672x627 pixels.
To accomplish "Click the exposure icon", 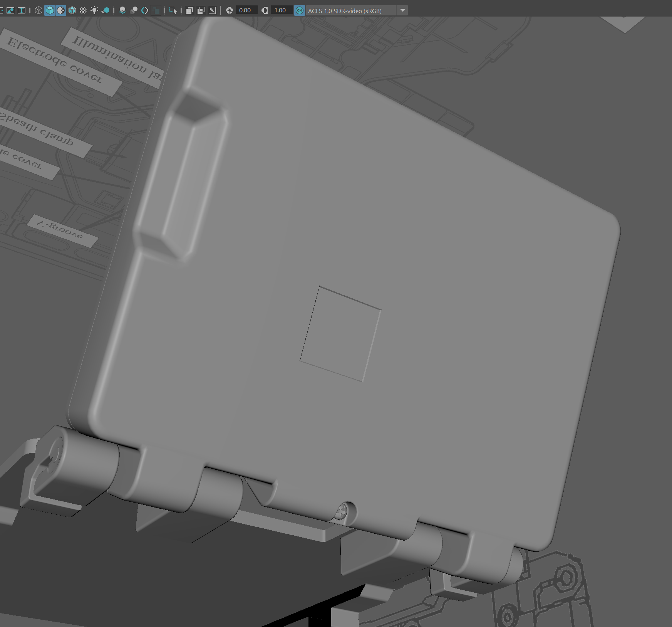I will click(230, 10).
